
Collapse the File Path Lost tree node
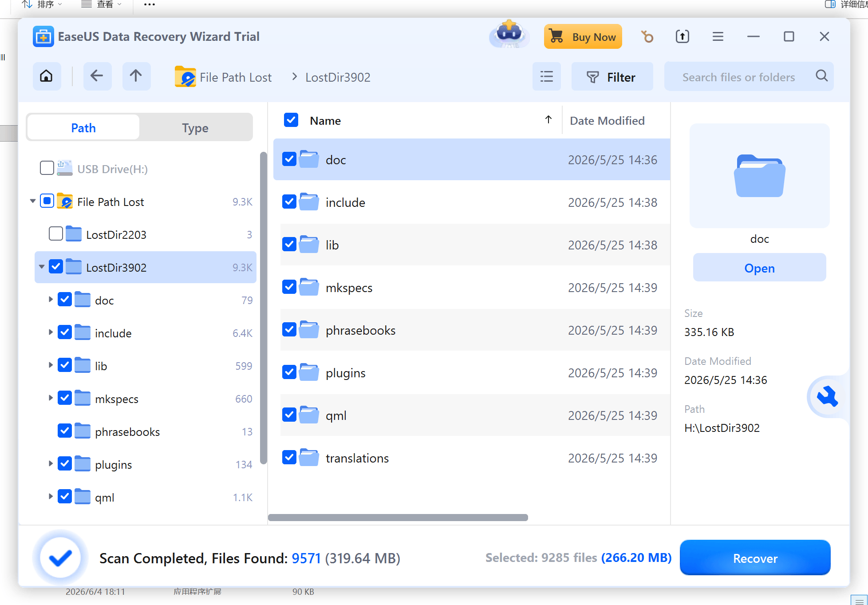tap(32, 201)
